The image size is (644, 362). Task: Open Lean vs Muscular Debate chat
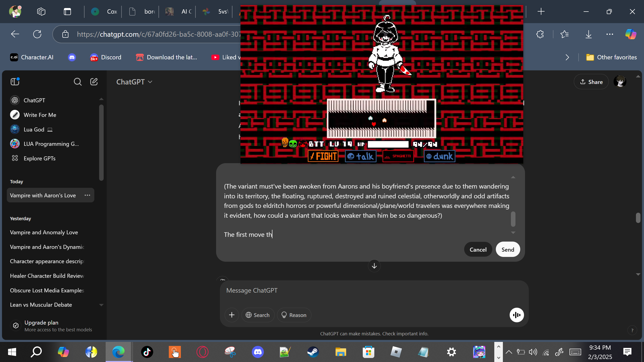[x=50, y=305]
